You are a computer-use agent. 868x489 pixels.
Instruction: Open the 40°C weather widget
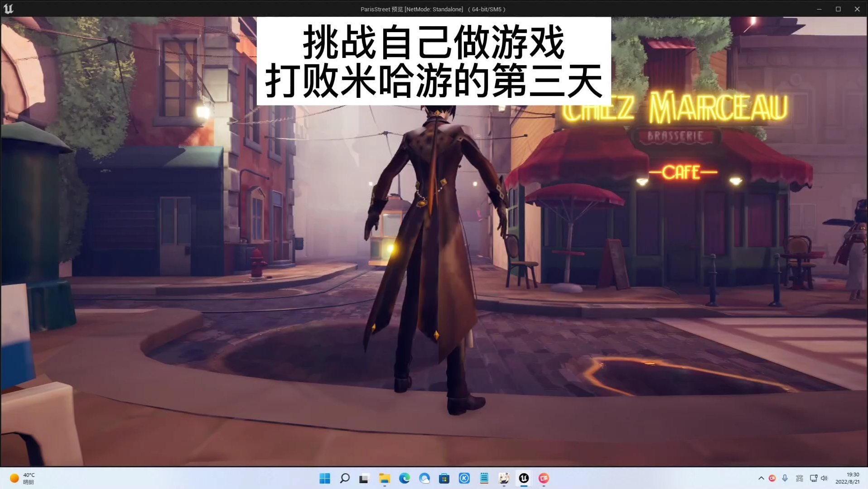(x=23, y=478)
